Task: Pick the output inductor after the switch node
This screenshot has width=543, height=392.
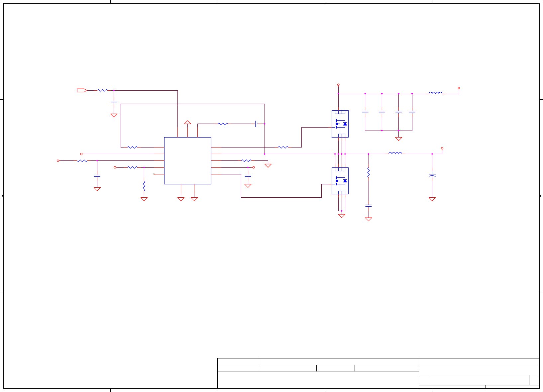Action: tap(395, 153)
